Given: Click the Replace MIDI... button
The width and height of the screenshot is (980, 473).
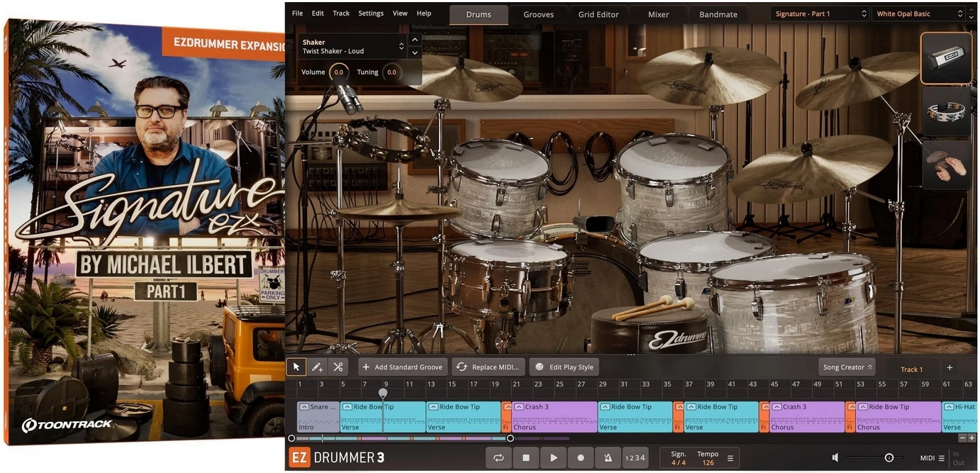Looking at the screenshot, I should click(x=489, y=367).
